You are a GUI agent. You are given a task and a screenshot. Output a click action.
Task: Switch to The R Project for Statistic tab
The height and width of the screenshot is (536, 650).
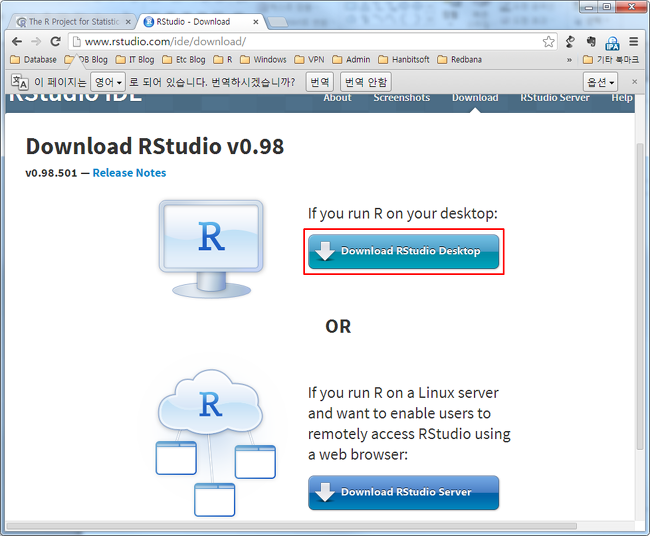click(73, 22)
